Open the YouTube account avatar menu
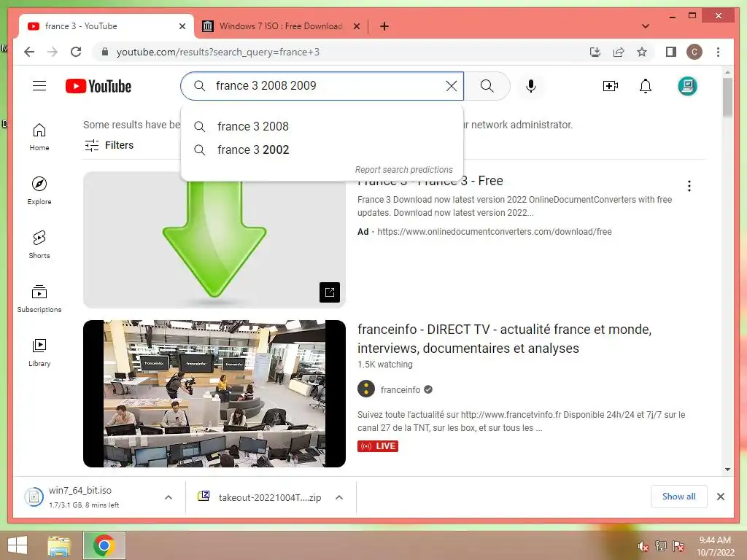747x560 pixels. pyautogui.click(x=687, y=86)
